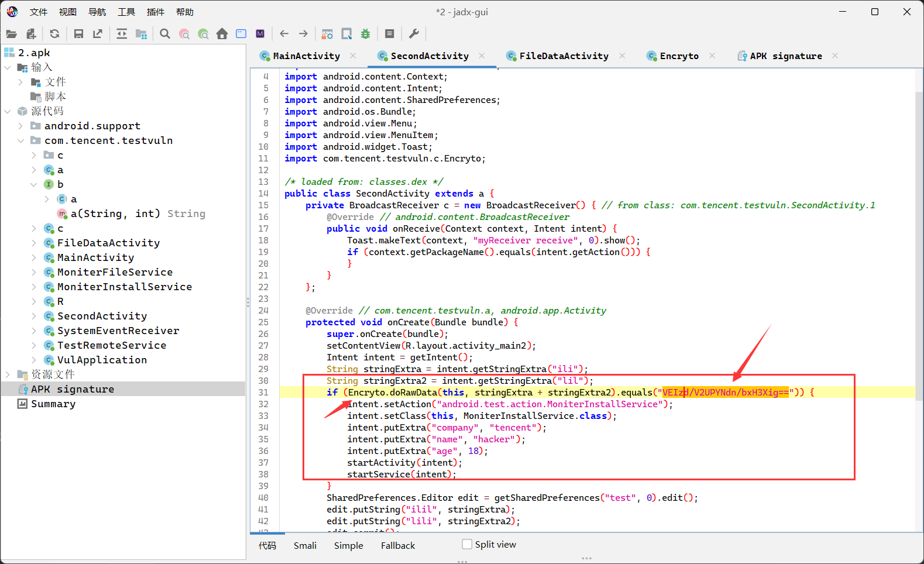Click the sync with editor icon
924x564 pixels.
(x=122, y=34)
